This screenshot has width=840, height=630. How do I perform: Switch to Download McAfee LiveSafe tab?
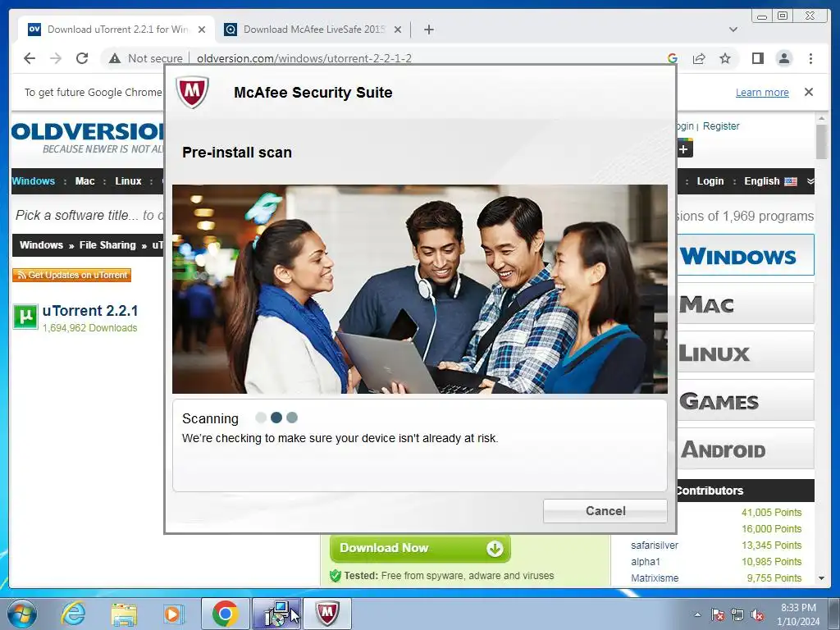[x=313, y=30]
